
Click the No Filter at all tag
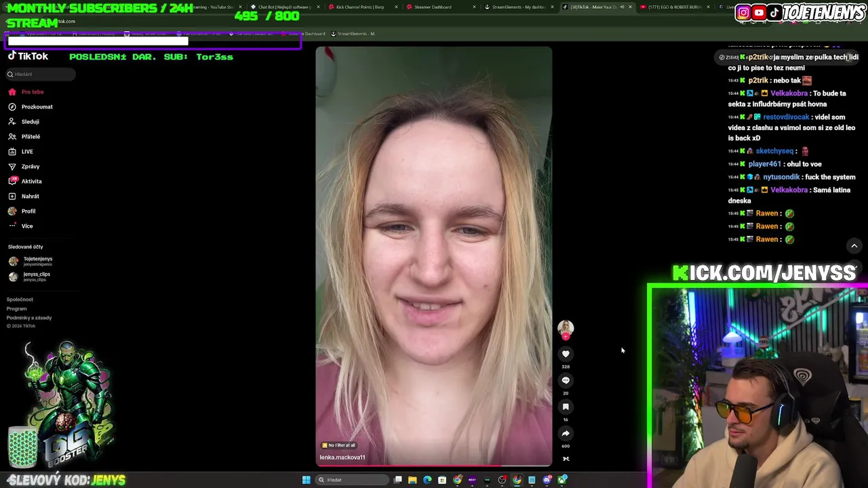point(338,445)
